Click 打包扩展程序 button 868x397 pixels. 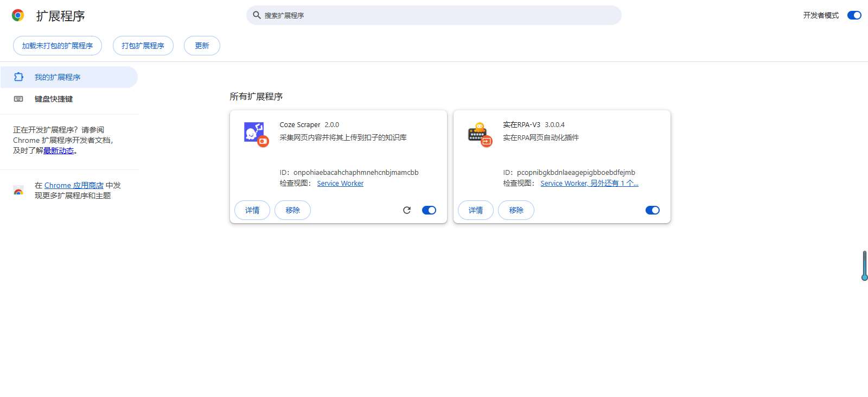[143, 46]
